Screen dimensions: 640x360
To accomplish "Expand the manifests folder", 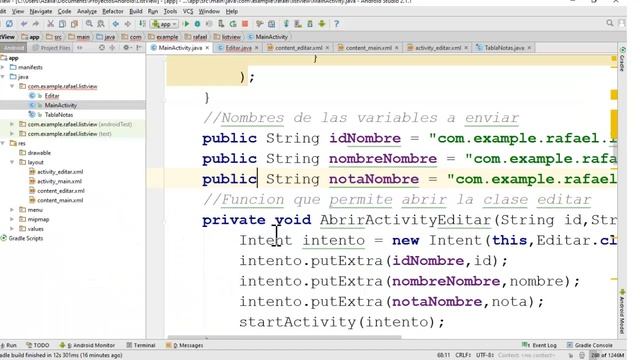I will coord(3,67).
